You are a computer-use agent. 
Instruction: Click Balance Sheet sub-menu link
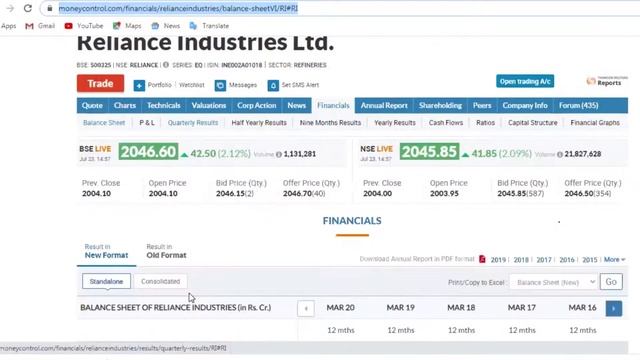[104, 123]
